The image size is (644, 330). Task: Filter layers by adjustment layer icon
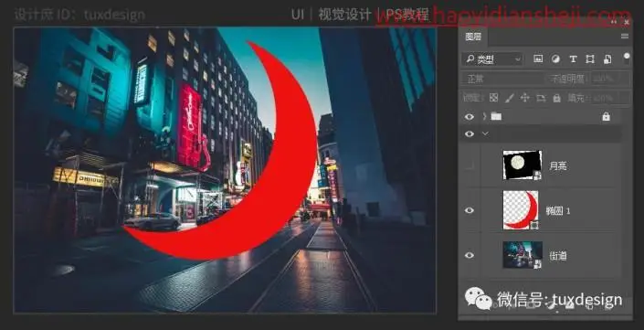(554, 59)
